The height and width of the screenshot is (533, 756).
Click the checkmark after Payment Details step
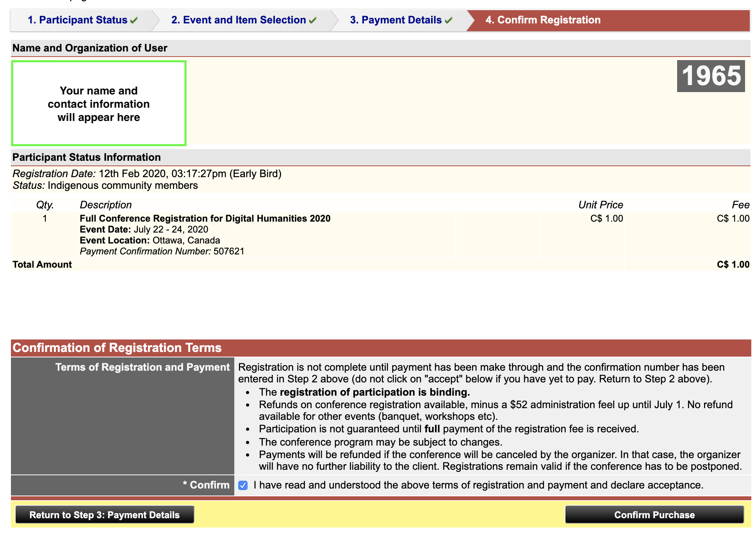coord(448,20)
